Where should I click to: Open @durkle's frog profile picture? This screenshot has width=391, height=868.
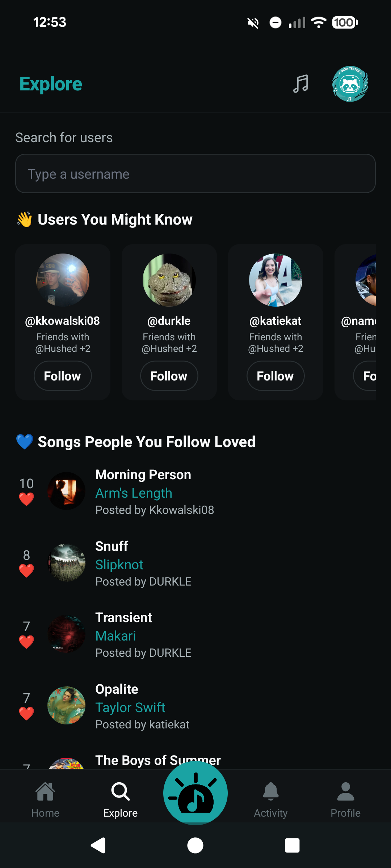[169, 280]
